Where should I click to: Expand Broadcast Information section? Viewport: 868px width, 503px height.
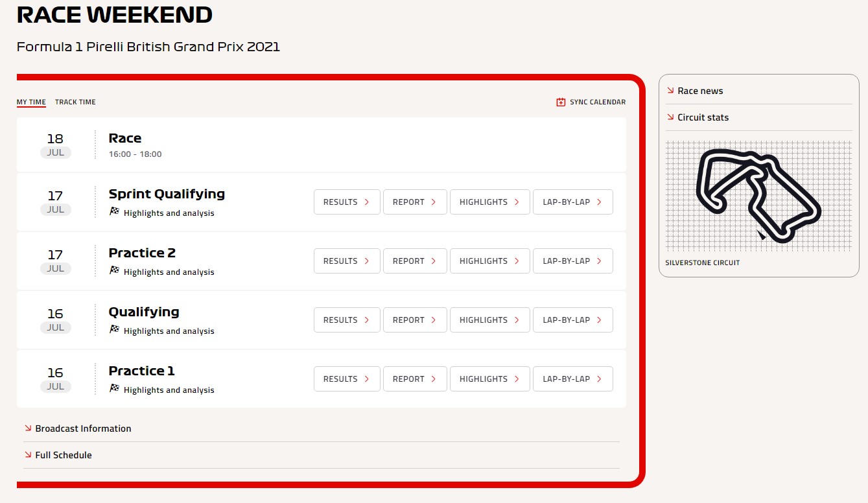tap(83, 428)
